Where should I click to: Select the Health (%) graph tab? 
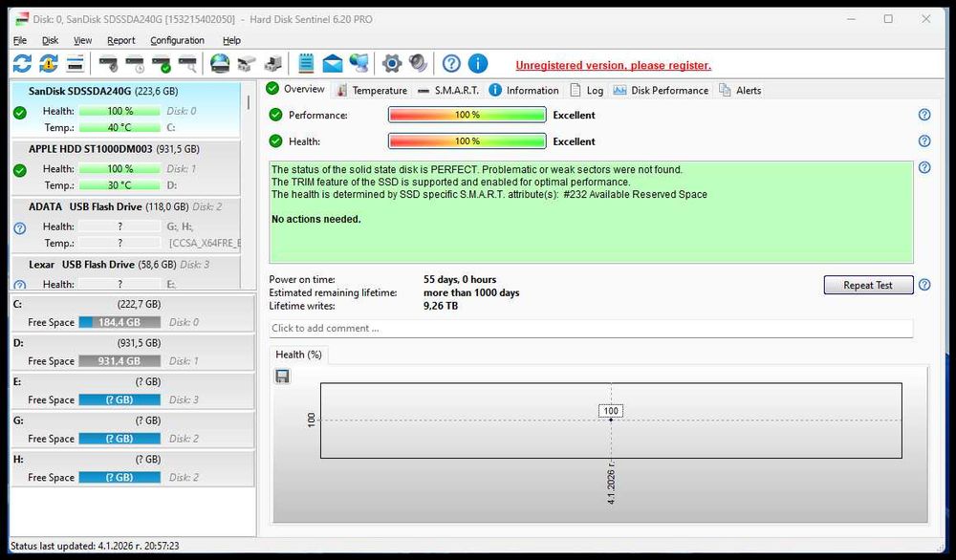click(298, 355)
